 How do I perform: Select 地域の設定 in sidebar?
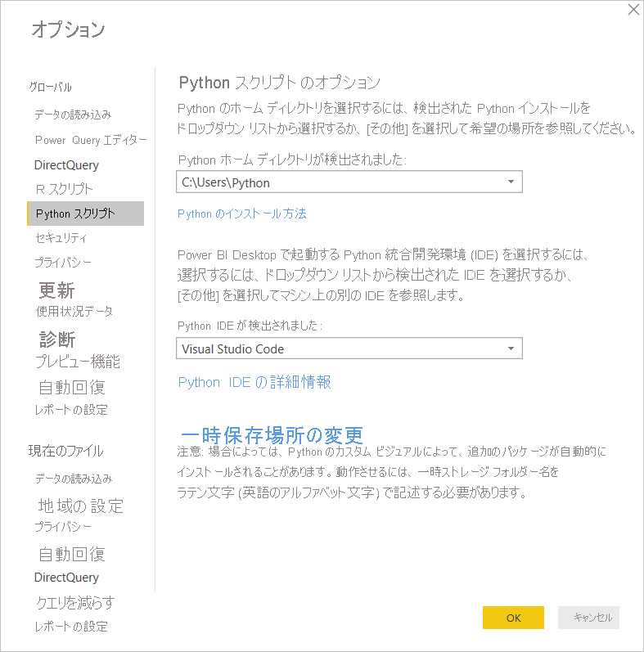click(81, 506)
